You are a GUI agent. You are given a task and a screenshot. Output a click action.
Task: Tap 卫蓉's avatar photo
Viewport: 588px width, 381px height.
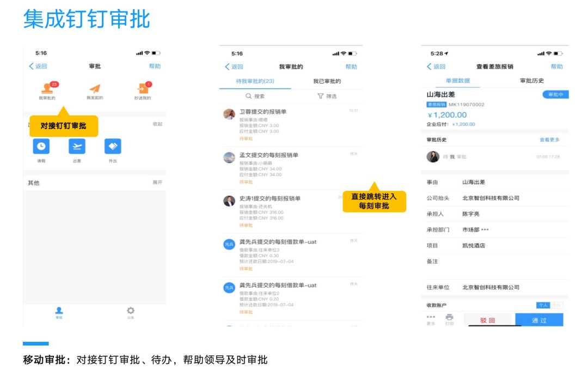[229, 114]
